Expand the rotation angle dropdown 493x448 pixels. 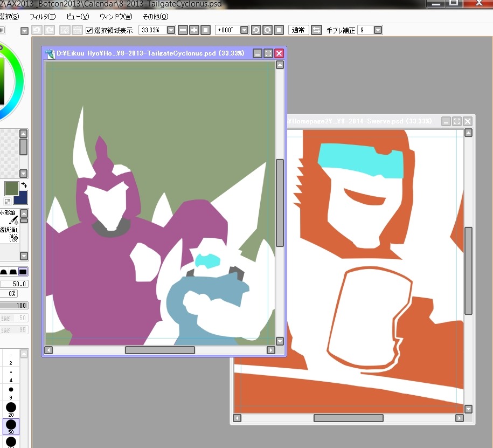pyautogui.click(x=244, y=30)
